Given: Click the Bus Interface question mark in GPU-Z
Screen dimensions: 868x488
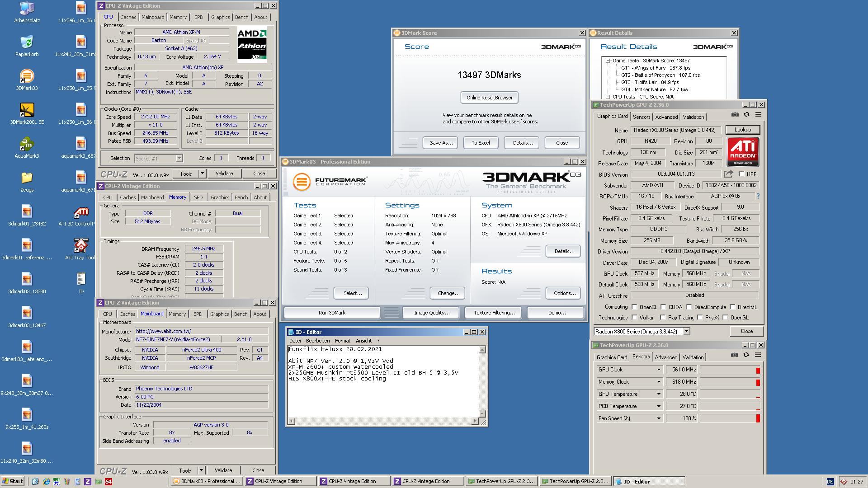Looking at the screenshot, I should 758,196.
